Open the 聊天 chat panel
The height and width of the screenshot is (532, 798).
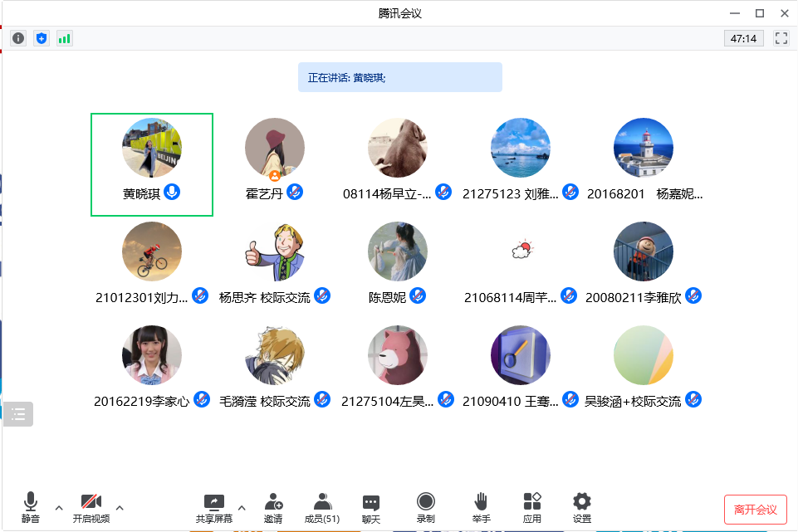click(x=371, y=507)
